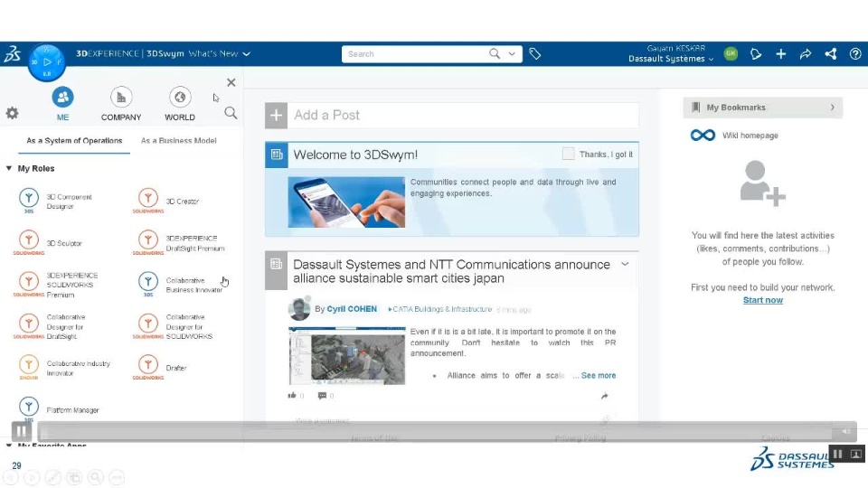Open 'See more' on the NTT post
868x488 pixels.
(x=599, y=375)
